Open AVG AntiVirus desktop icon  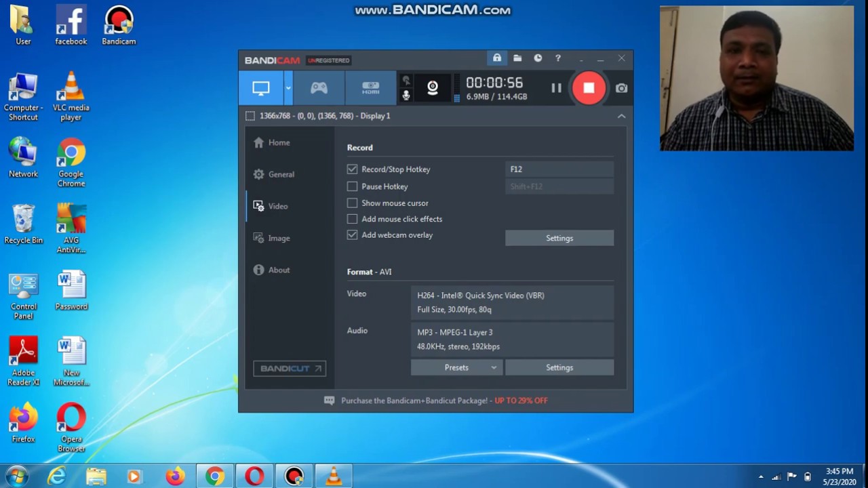(71, 229)
